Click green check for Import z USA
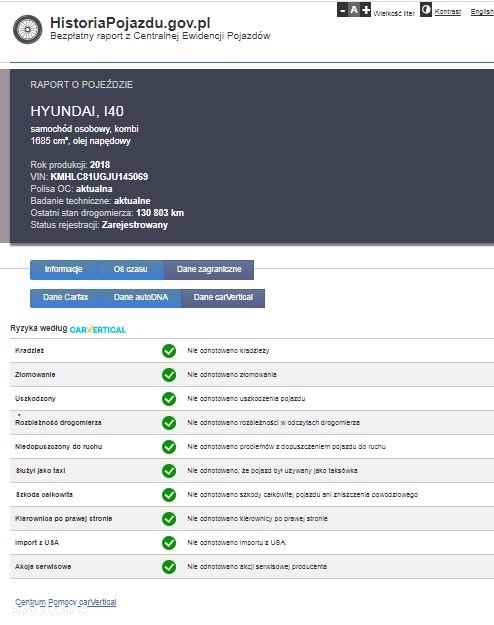The image size is (494, 625). click(x=169, y=542)
